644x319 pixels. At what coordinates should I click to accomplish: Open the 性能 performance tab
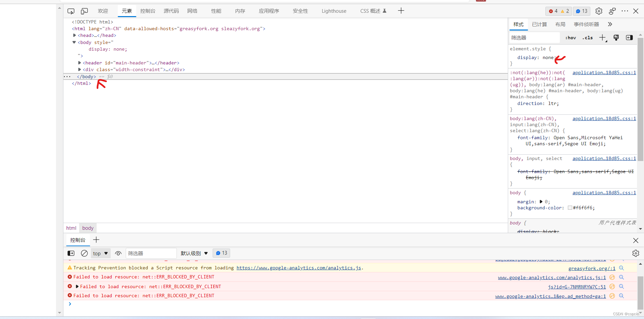coord(216,11)
